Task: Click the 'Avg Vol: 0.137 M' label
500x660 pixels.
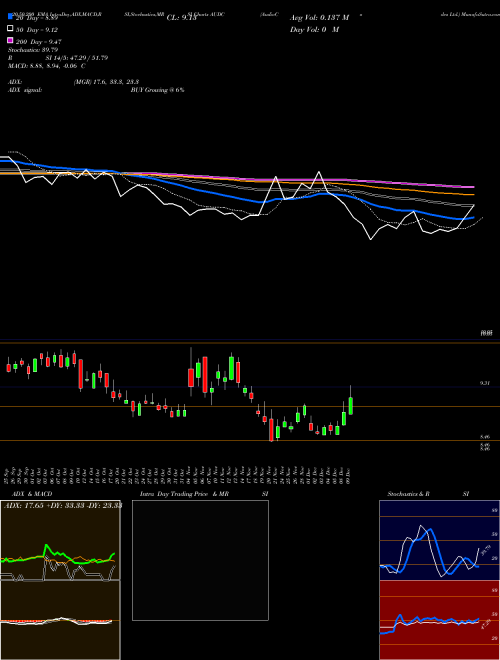Action: tap(319, 18)
